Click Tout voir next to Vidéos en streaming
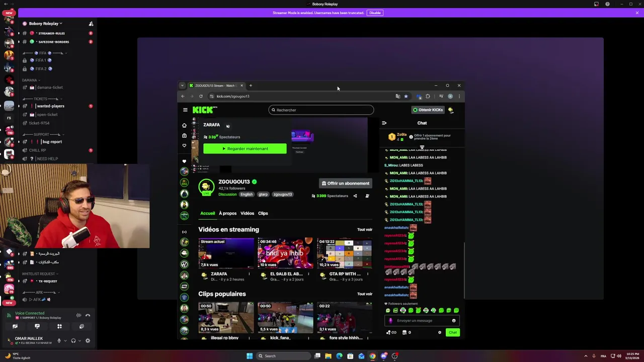The height and width of the screenshot is (362, 644). click(x=365, y=230)
